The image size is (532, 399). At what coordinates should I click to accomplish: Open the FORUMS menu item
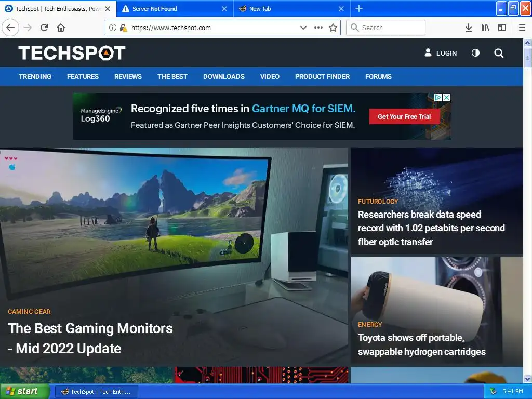(378, 77)
